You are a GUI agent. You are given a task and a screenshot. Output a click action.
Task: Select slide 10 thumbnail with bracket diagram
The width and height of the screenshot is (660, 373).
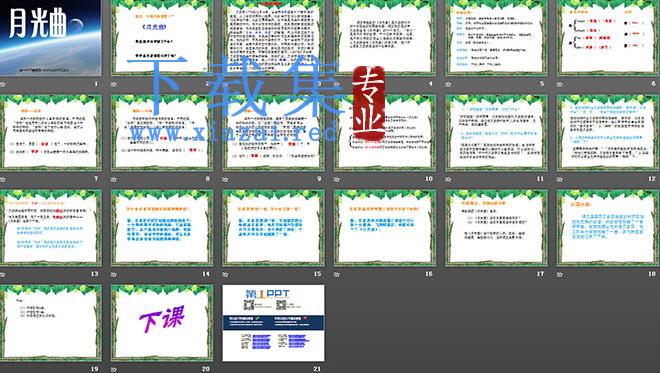pyautogui.click(x=385, y=132)
